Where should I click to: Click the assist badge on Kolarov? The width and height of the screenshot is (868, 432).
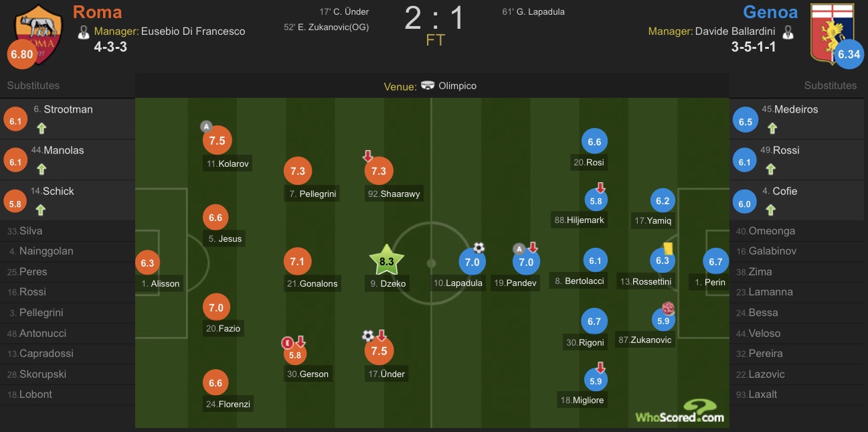(x=206, y=127)
